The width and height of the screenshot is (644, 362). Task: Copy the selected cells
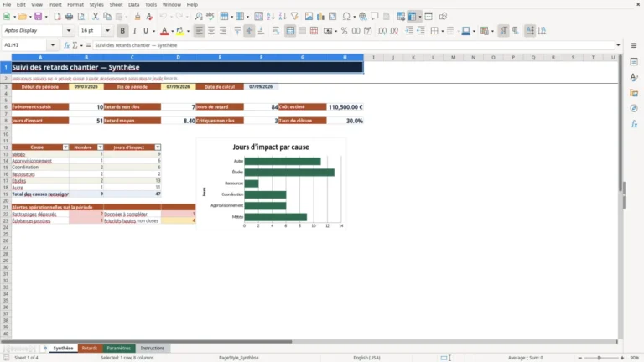[107, 17]
